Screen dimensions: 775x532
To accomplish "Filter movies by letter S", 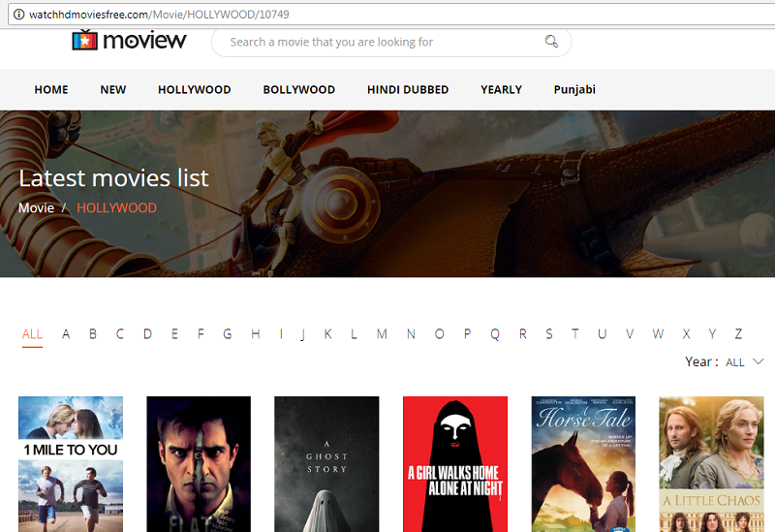I will 549,334.
